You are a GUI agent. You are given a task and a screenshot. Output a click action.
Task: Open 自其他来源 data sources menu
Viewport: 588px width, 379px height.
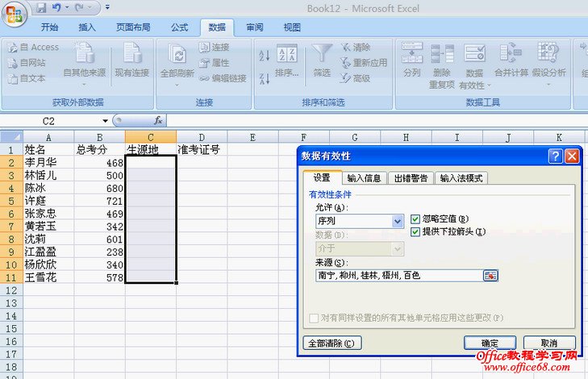click(85, 64)
